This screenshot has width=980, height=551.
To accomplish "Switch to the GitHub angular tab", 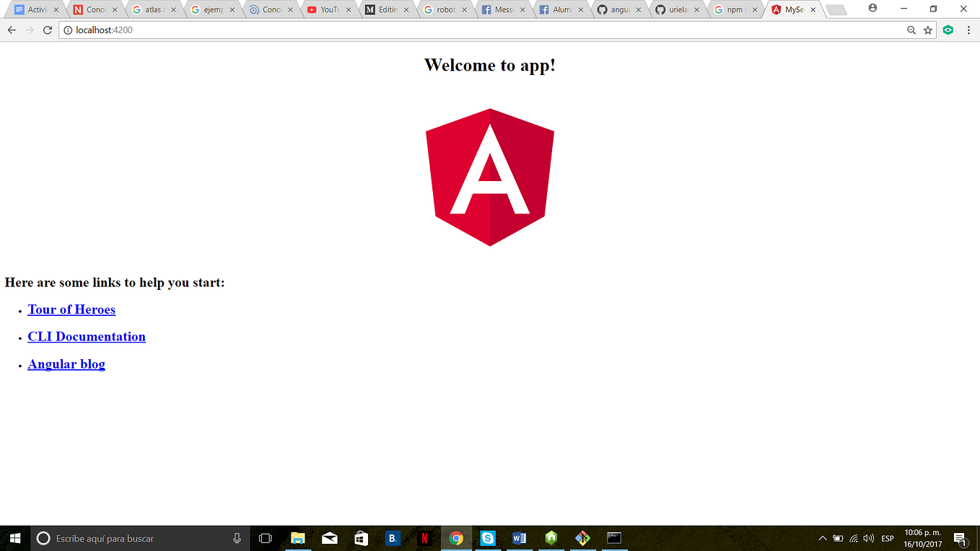I will pos(617,10).
